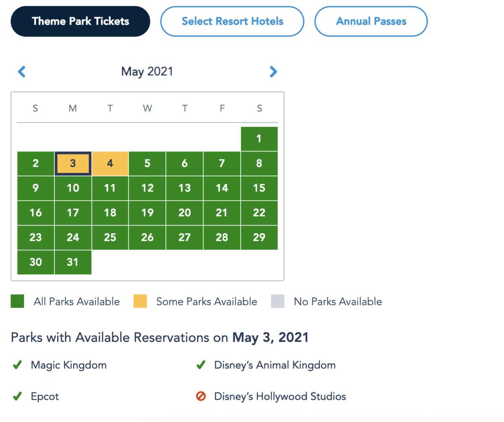The image size is (504, 422).
Task: Click the unavailable icon beside Hollywood Studios
Action: [200, 396]
